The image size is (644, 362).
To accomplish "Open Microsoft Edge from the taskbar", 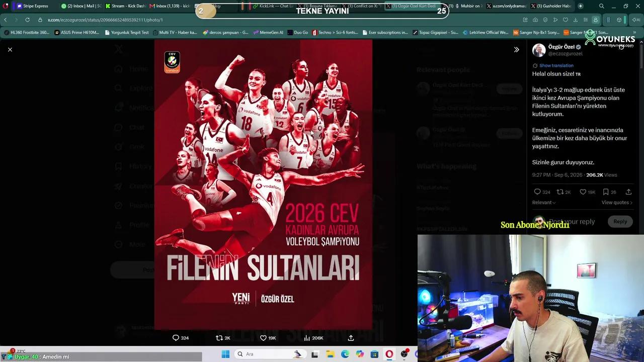I will (345, 354).
